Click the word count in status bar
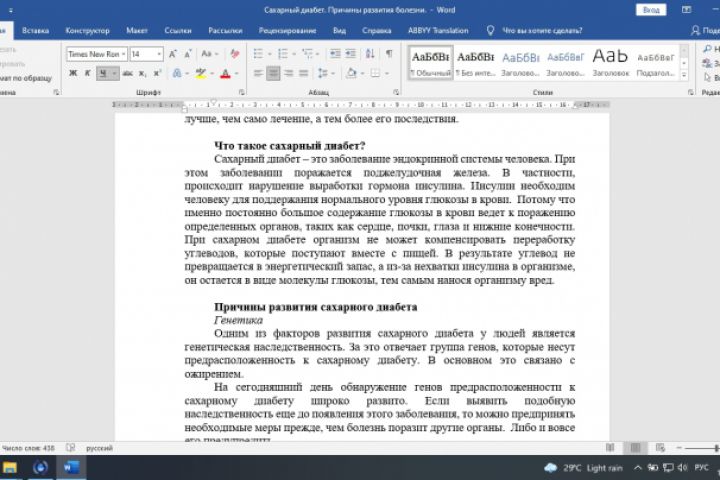Viewport: 720px width, 480px height. click(x=28, y=448)
